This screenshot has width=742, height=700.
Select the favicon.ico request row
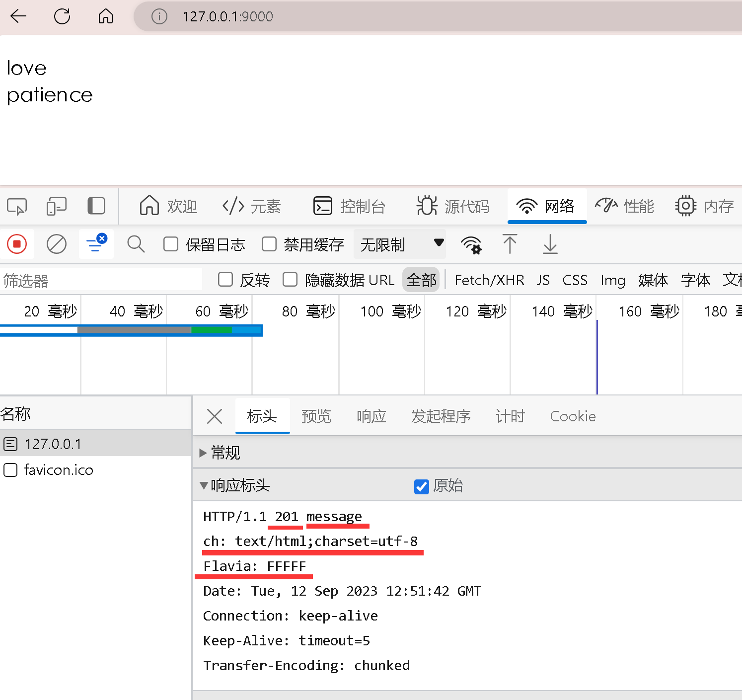96,469
